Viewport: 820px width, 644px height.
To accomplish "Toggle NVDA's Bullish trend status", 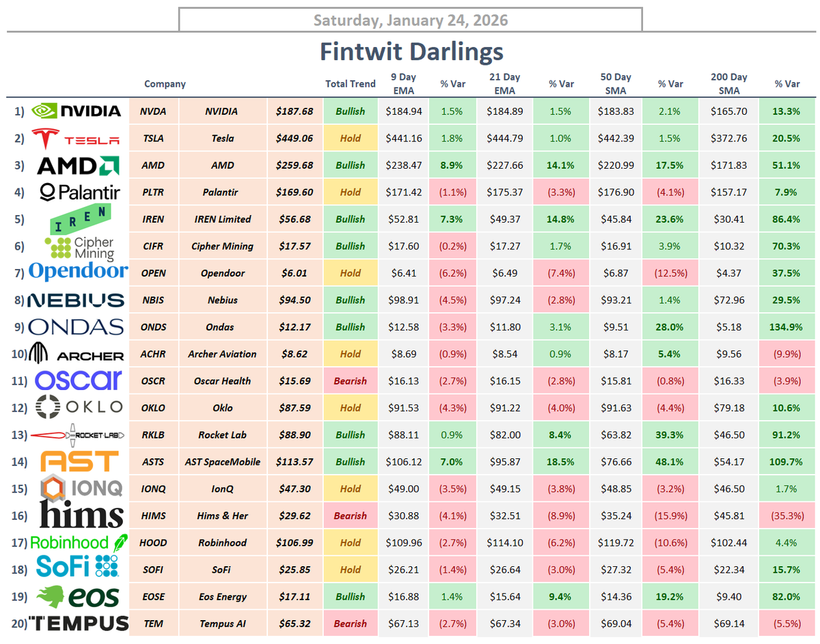I will tap(351, 111).
